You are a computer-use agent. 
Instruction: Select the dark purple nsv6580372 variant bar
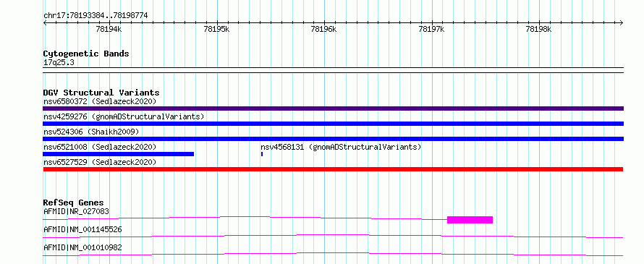(333, 108)
